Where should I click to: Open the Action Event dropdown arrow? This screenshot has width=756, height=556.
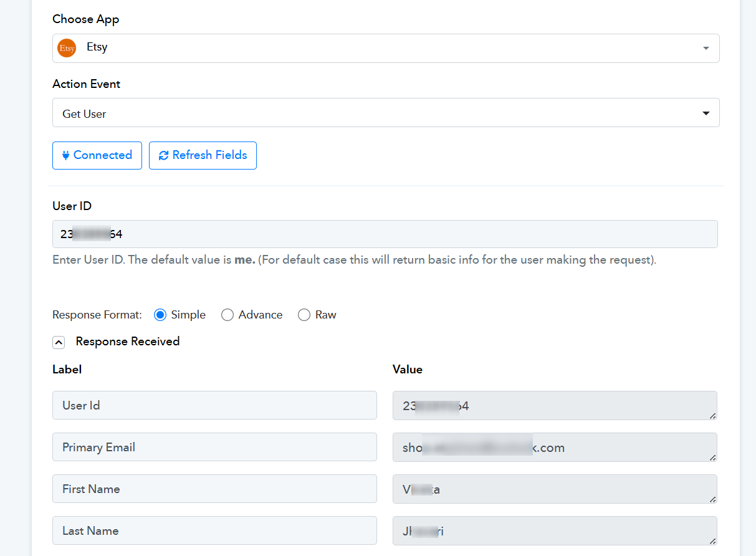click(x=706, y=113)
